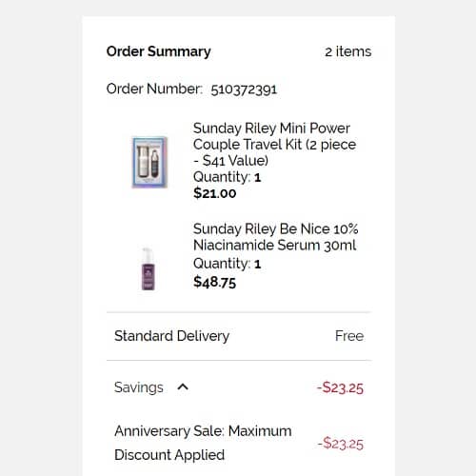This screenshot has height=476, width=476.
Task: Click the $48.75 price
Action: coord(215,282)
